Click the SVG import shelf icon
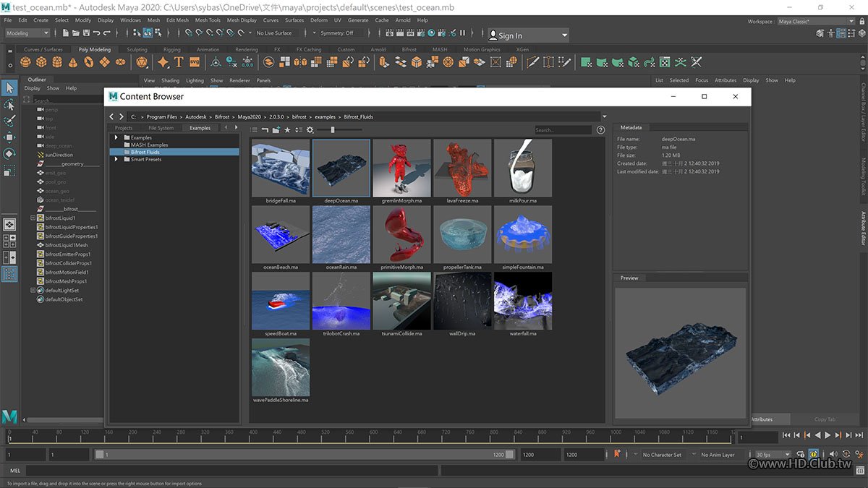Viewport: 868px width, 488px height. (x=196, y=62)
